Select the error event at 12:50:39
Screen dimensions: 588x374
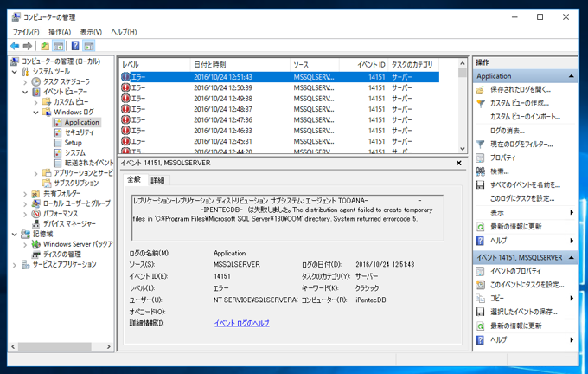280,87
